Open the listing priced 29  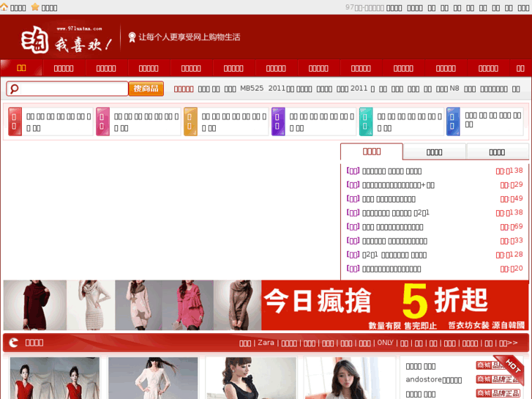click(398, 185)
